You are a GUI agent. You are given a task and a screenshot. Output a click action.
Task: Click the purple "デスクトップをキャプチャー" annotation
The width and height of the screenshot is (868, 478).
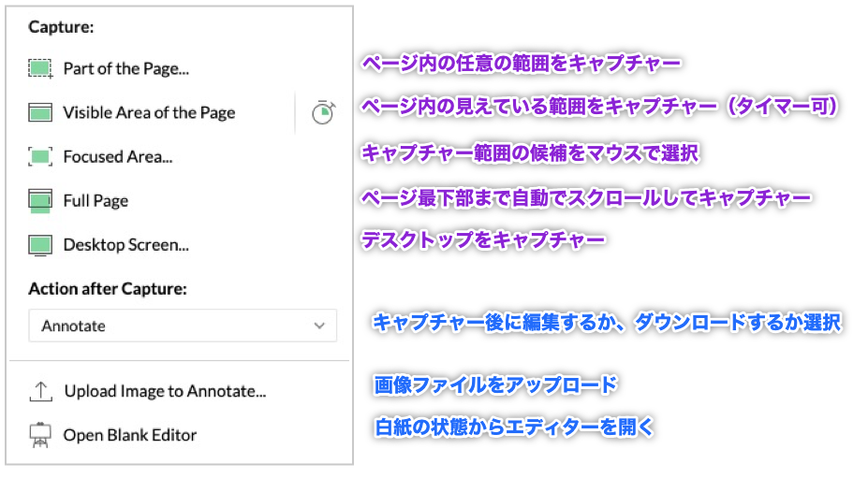tap(483, 240)
